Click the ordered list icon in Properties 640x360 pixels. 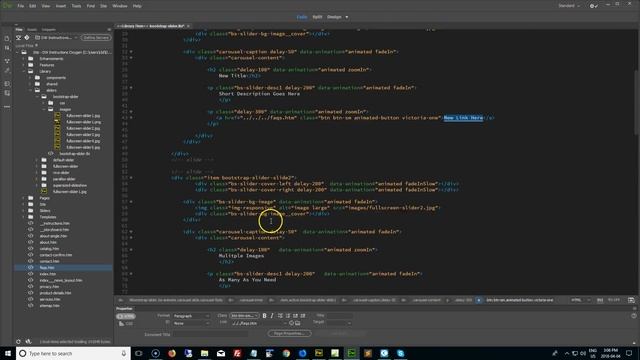(x=288, y=316)
